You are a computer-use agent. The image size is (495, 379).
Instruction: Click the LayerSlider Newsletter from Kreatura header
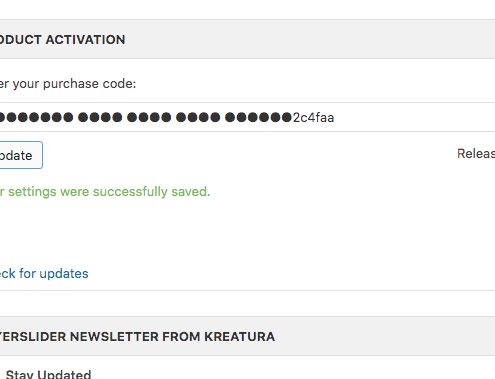(x=247, y=336)
